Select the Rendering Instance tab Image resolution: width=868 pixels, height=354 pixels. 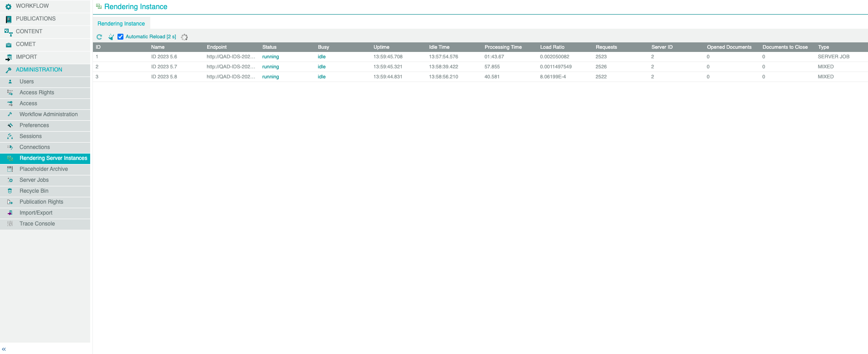[x=121, y=24]
